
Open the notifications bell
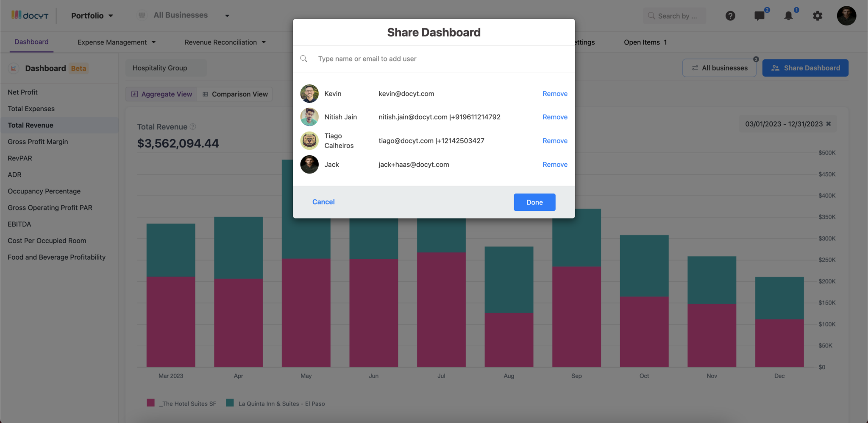point(789,16)
